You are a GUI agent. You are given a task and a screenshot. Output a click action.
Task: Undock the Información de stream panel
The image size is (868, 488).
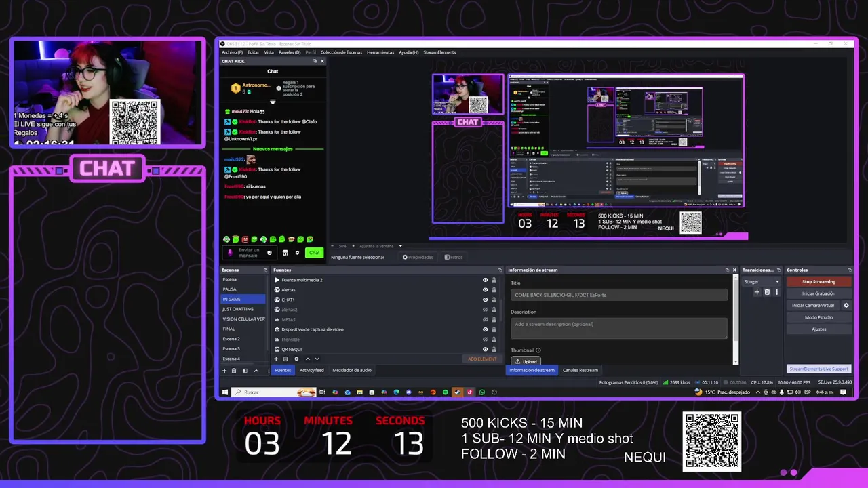pyautogui.click(x=726, y=270)
